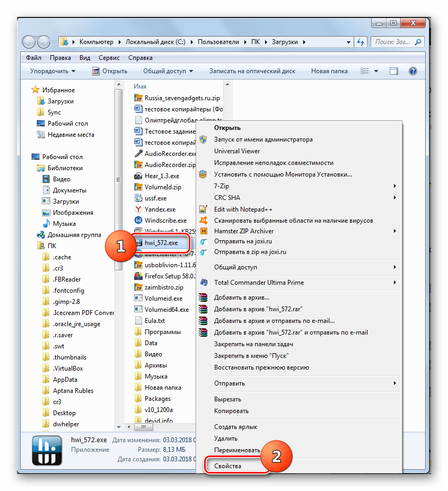Click the ussf.exe file icon
Image resolution: width=448 pixels, height=491 pixels.
(x=138, y=198)
